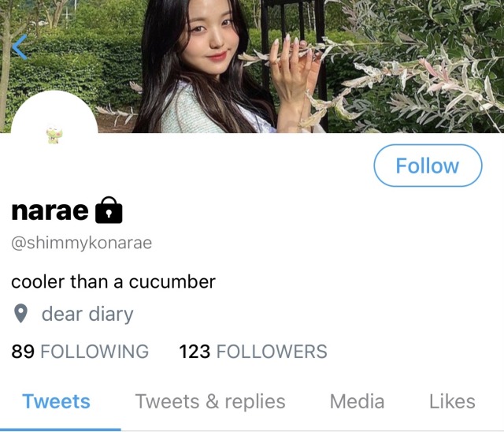Click the number 123 followers count
This screenshot has width=504, height=432.
[195, 352]
